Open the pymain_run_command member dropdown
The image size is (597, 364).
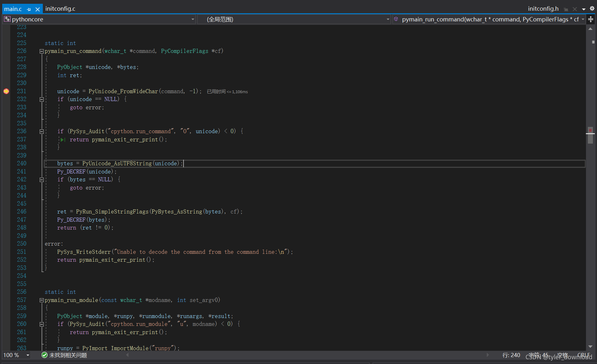pos(489,20)
